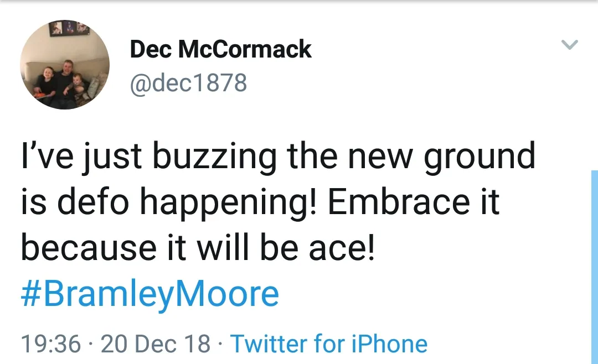Click the 19:36 tweet timestamp

[x=51, y=344]
